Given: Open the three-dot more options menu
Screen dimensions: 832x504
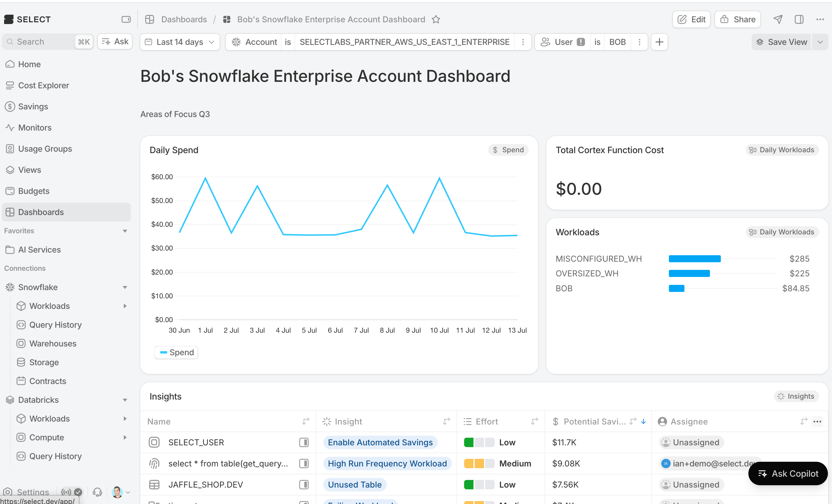Looking at the screenshot, I should [x=820, y=20].
